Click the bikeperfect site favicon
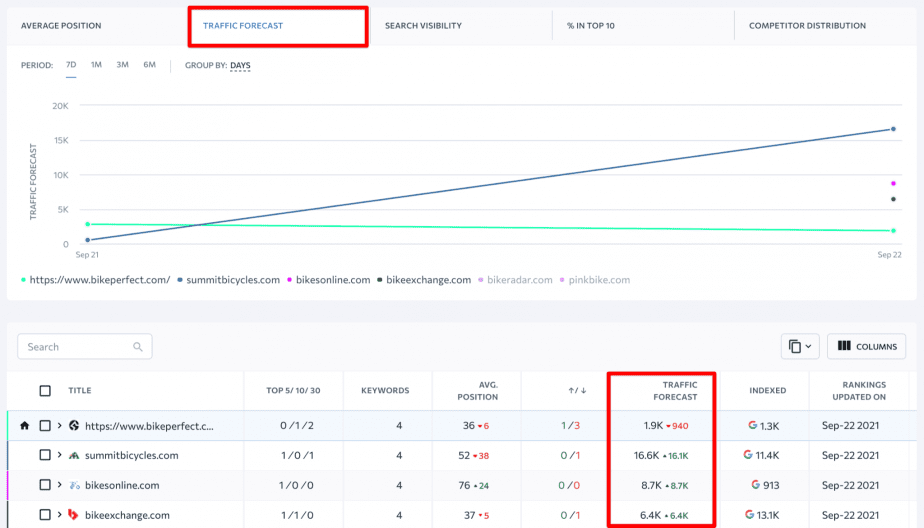924x528 pixels. coord(74,425)
